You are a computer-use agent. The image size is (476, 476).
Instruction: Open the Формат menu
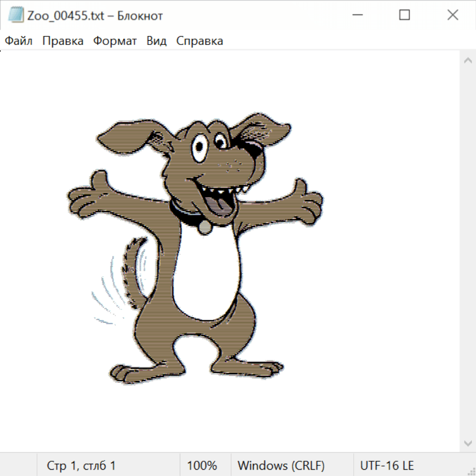pos(115,41)
